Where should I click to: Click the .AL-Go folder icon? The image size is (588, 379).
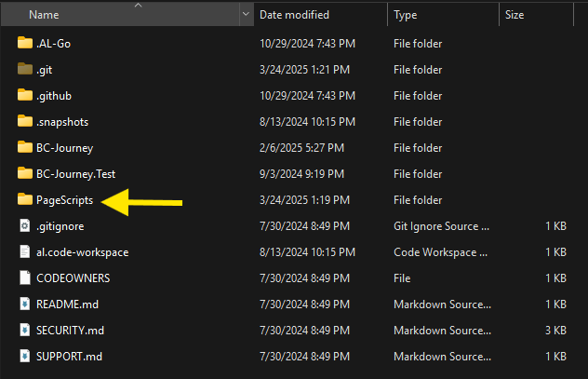point(25,43)
